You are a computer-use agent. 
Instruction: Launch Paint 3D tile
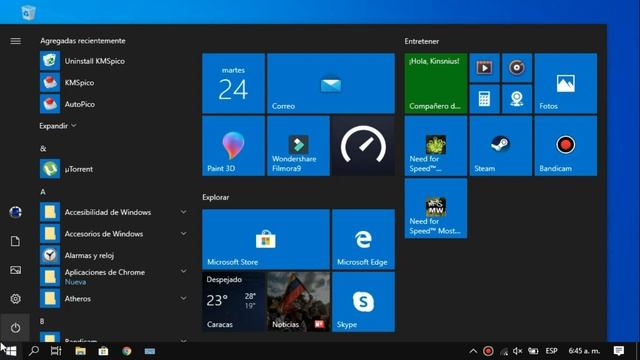[x=233, y=146]
